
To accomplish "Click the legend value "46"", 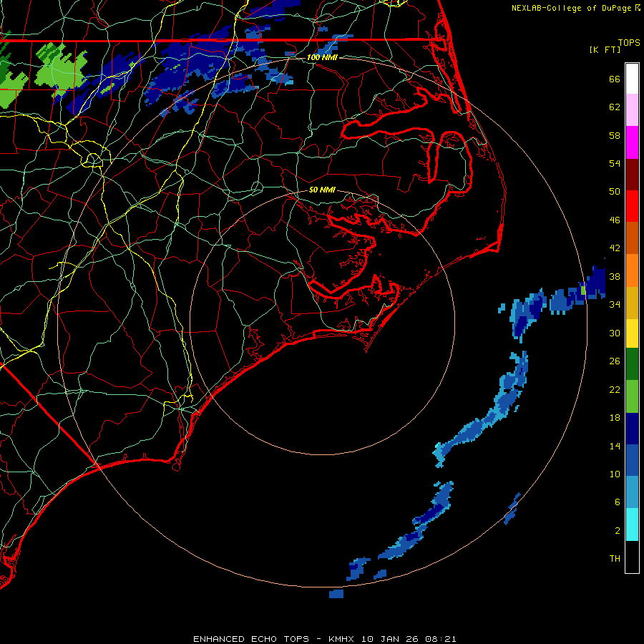I will coord(615,220).
